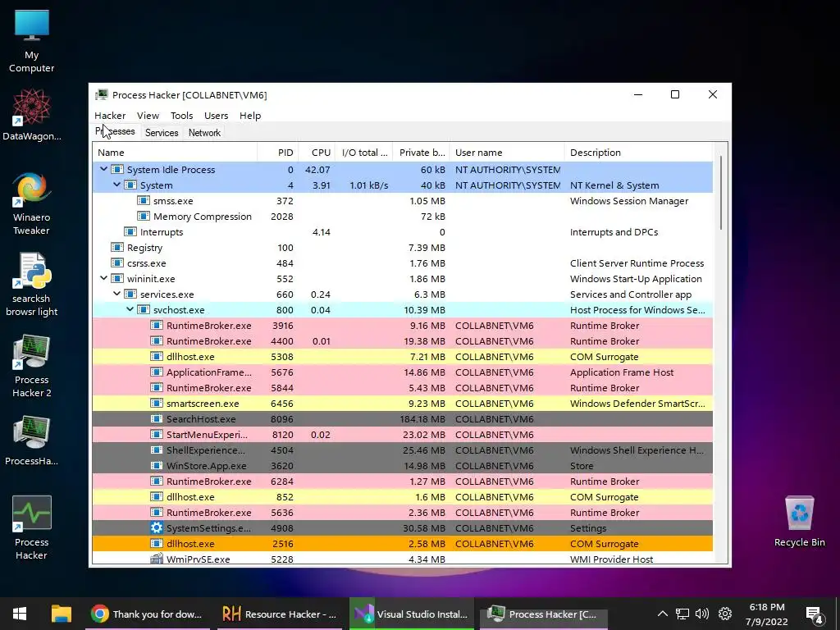Open the Windows Start button

(x=20, y=614)
